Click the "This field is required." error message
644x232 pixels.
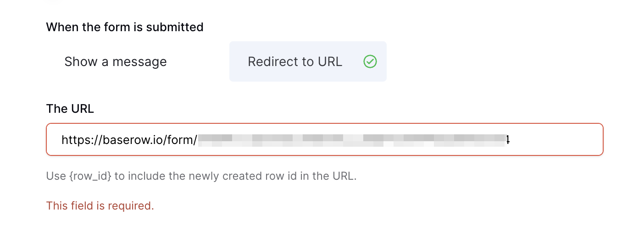pyautogui.click(x=100, y=206)
